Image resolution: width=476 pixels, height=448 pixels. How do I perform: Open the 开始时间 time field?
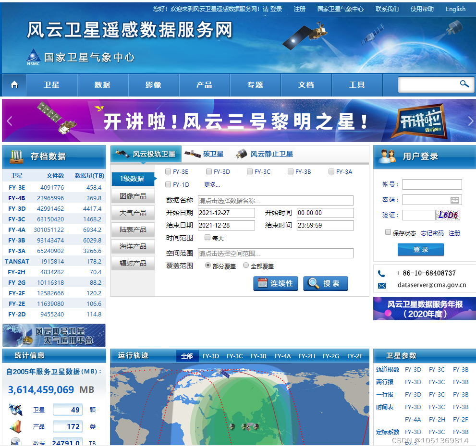pos(326,213)
